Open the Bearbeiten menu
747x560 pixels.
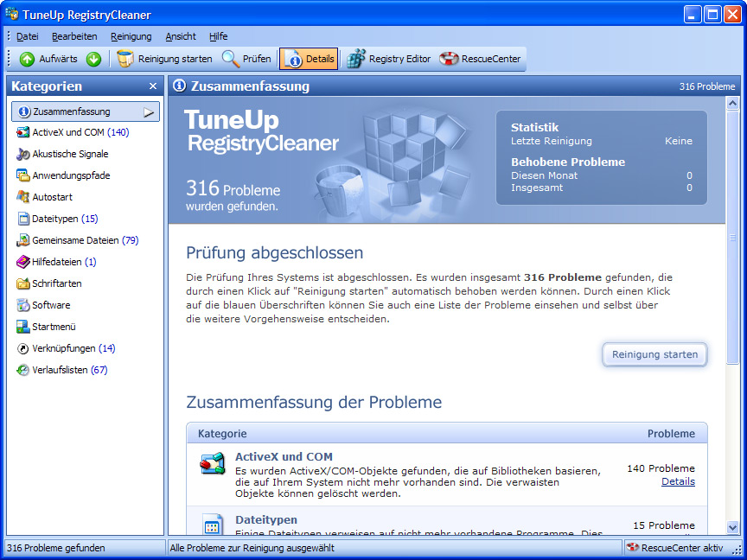[74, 36]
